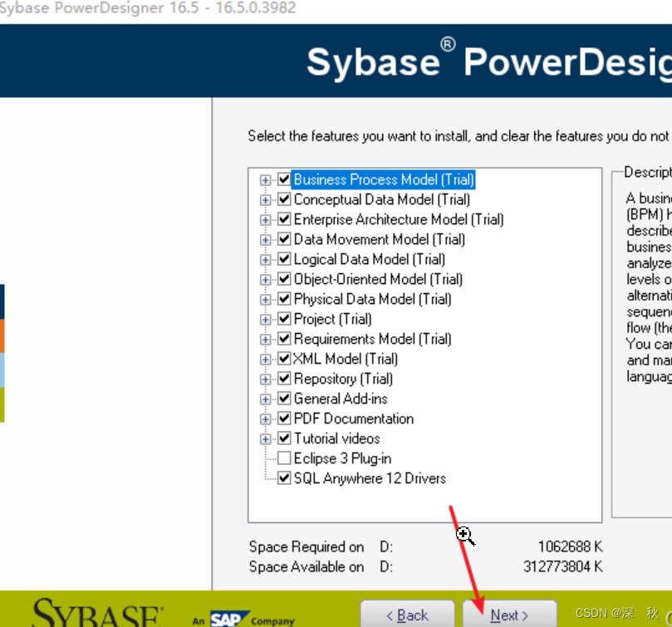Expand PDF Documentation tree node

click(265, 419)
